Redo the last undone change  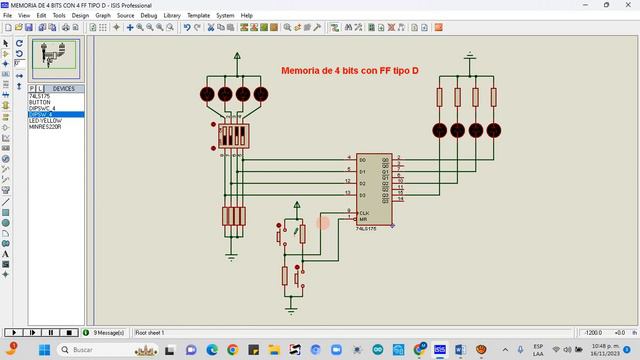pyautogui.click(x=197, y=27)
